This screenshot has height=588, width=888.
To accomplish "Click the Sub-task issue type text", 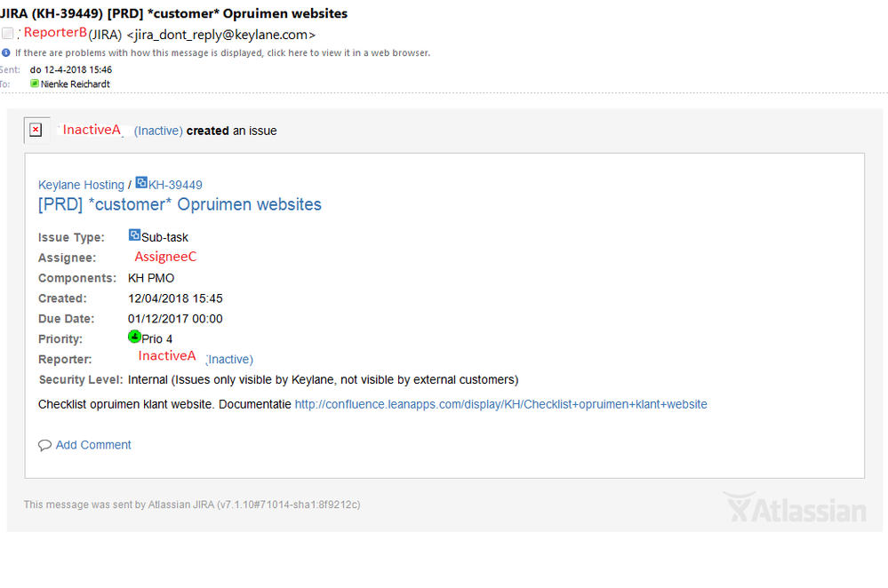I will click(164, 237).
